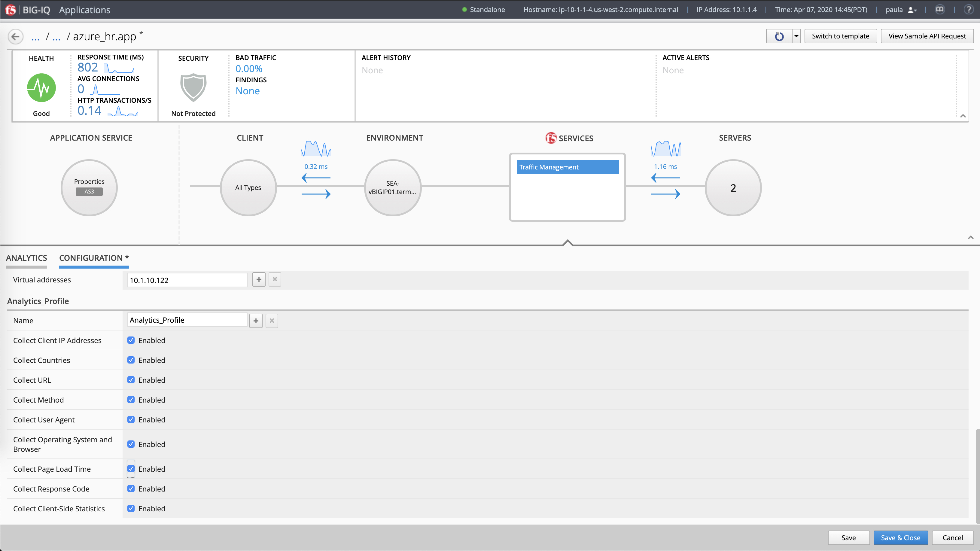The image size is (980, 551).
Task: Open the Properties AS3 circle
Action: tap(89, 187)
